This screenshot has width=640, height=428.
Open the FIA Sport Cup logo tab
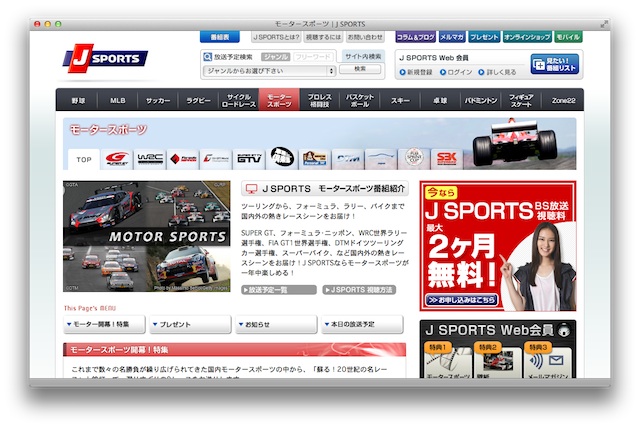click(x=414, y=158)
